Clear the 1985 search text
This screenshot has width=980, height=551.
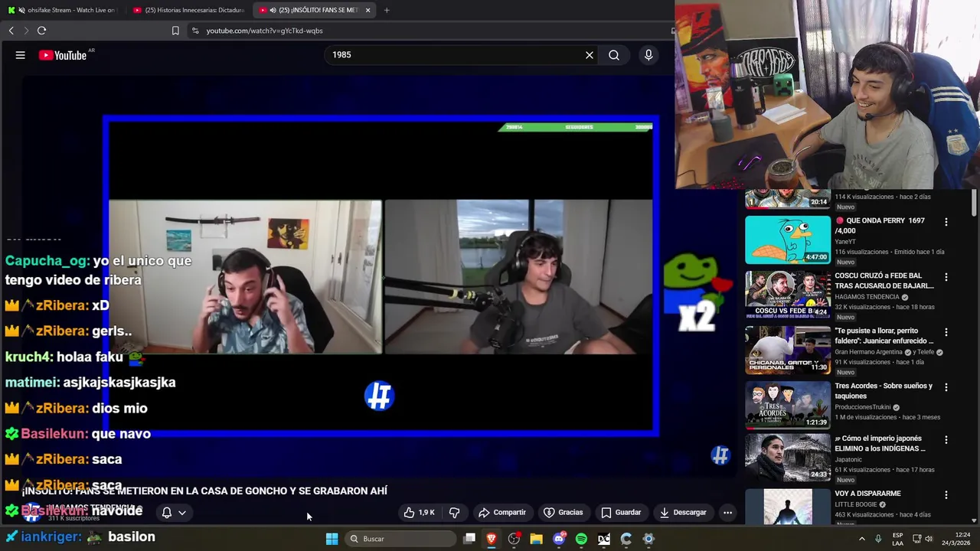pyautogui.click(x=590, y=55)
